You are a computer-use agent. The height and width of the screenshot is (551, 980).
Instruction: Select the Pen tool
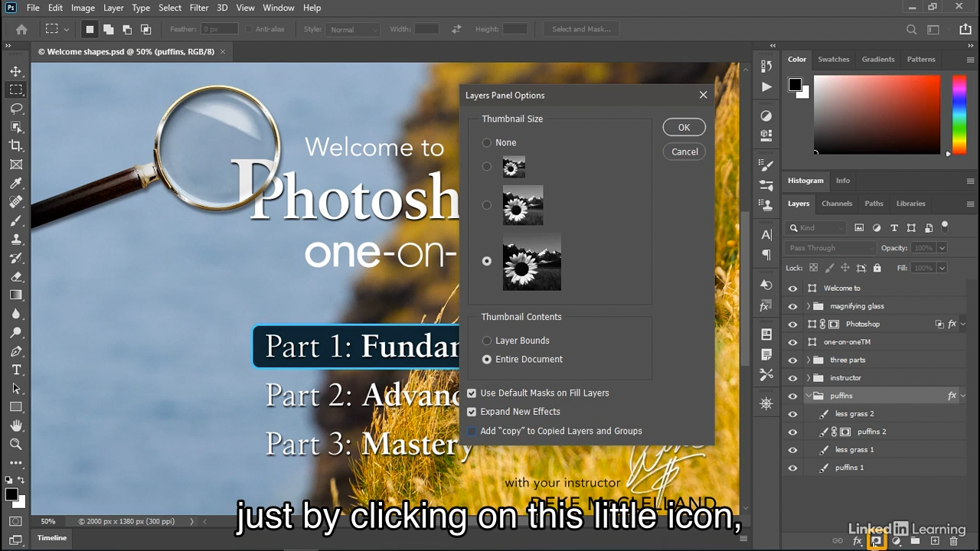tap(16, 351)
